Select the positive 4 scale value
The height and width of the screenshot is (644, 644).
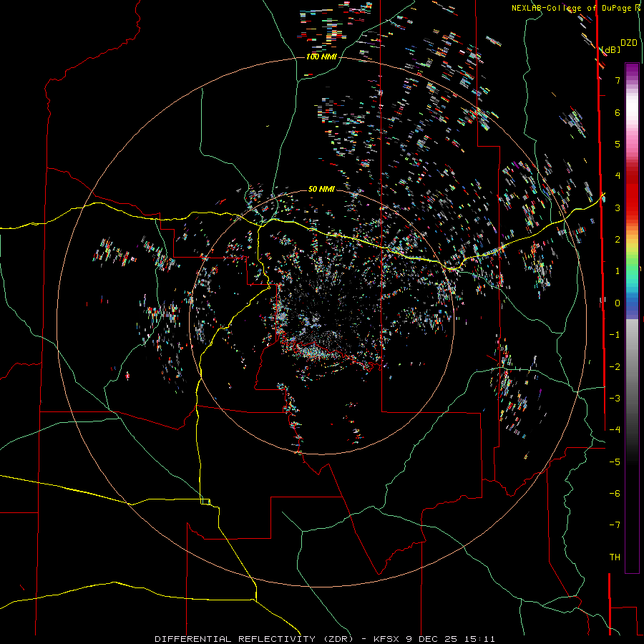tap(618, 176)
